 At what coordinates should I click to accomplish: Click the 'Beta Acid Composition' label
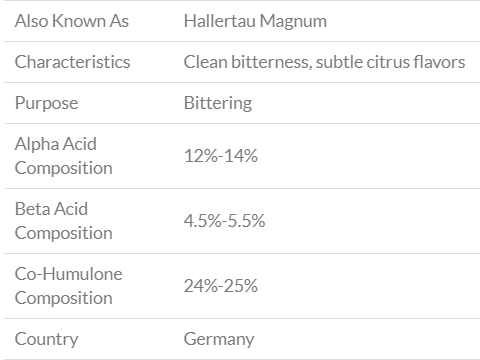coord(64,221)
